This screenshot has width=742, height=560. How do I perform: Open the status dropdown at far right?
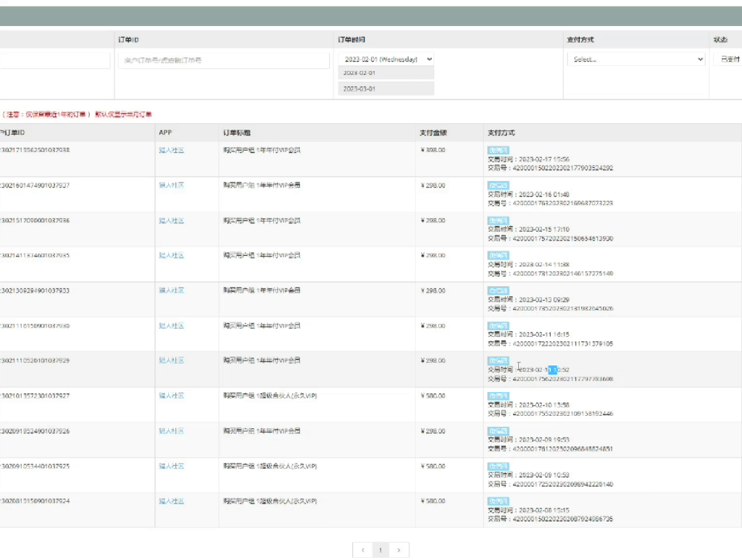(728, 59)
